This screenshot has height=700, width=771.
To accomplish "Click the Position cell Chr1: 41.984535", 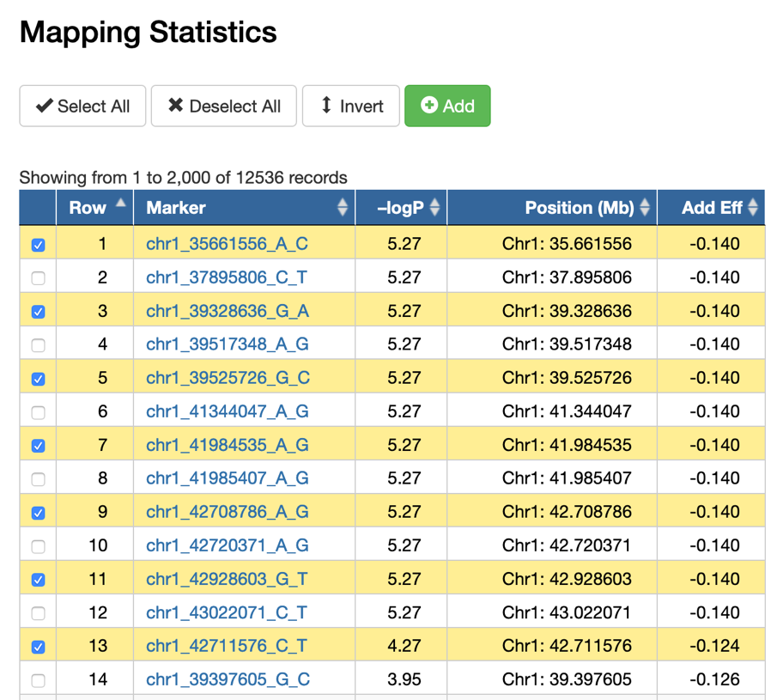I will coord(567,445).
